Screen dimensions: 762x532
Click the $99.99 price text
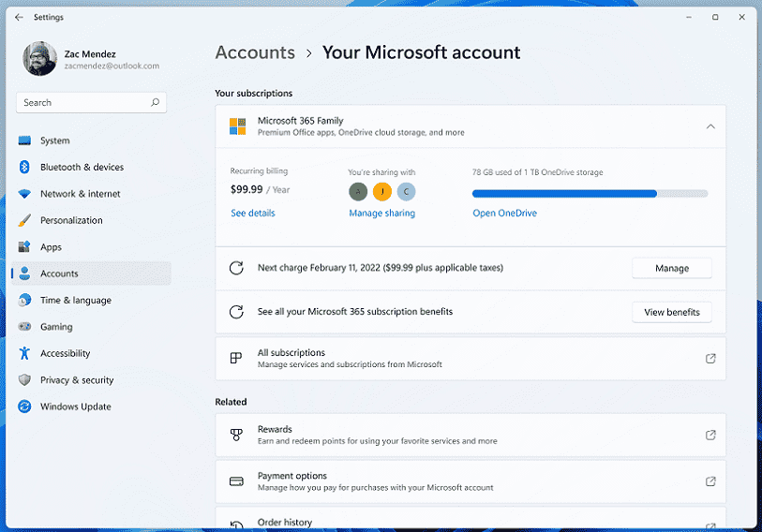247,189
